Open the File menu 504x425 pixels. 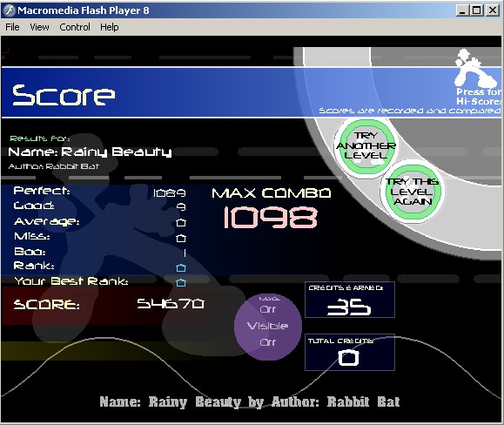point(12,27)
